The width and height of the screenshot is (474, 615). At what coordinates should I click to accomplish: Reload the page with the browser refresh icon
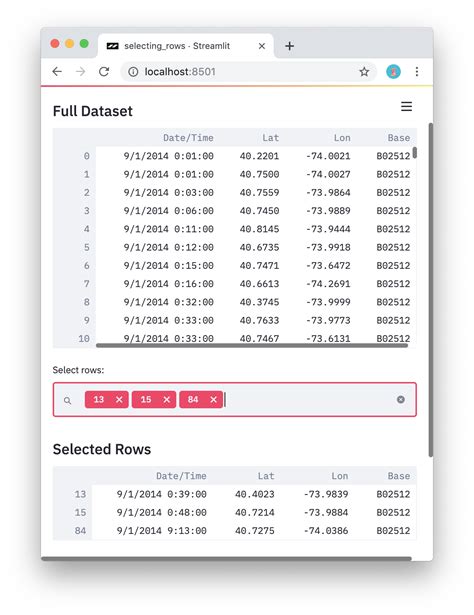coord(104,71)
